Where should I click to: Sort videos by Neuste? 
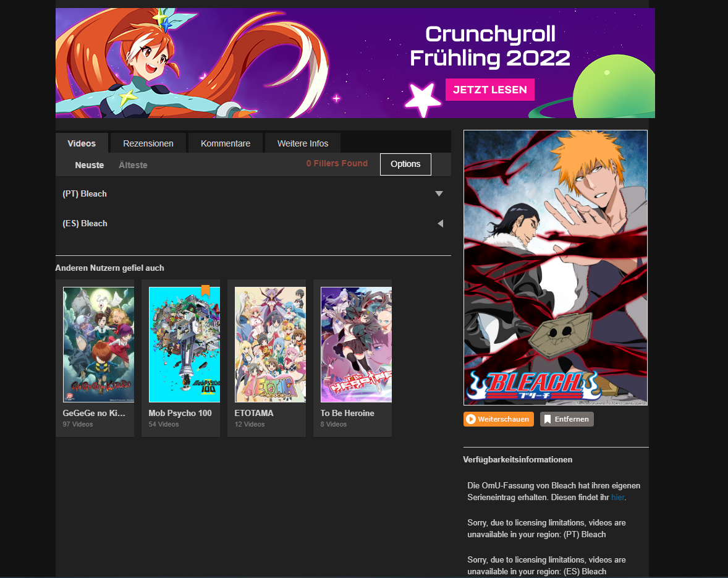(x=90, y=165)
